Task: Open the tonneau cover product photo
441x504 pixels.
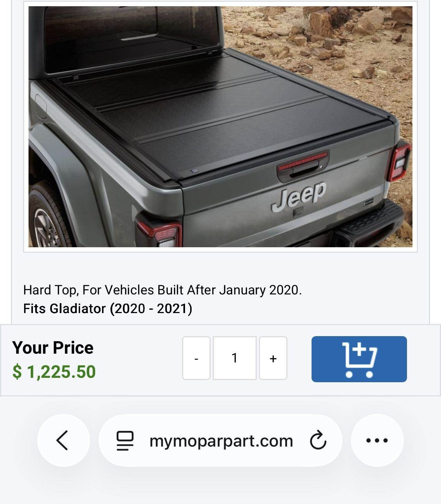Action: pos(220,127)
